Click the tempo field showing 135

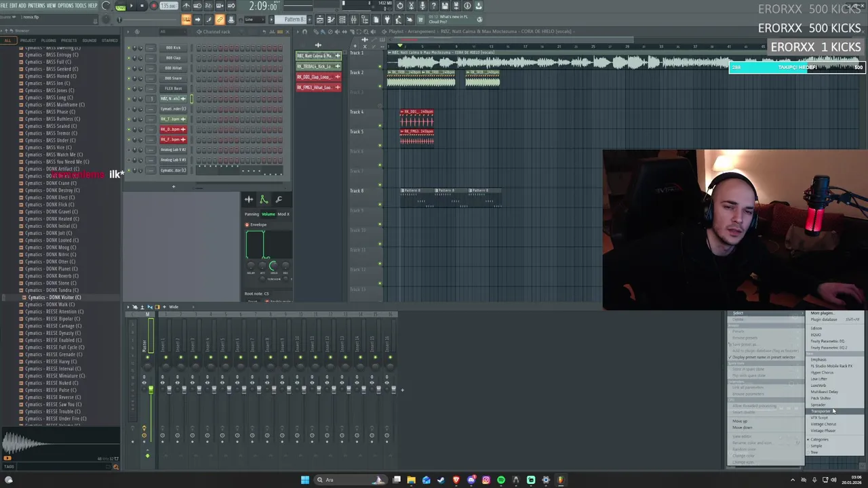[x=167, y=6]
